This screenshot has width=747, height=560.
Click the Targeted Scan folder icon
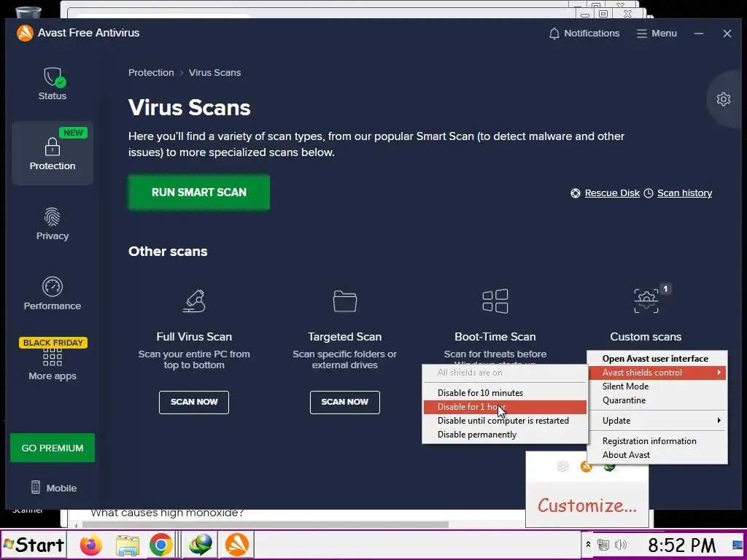click(x=344, y=300)
